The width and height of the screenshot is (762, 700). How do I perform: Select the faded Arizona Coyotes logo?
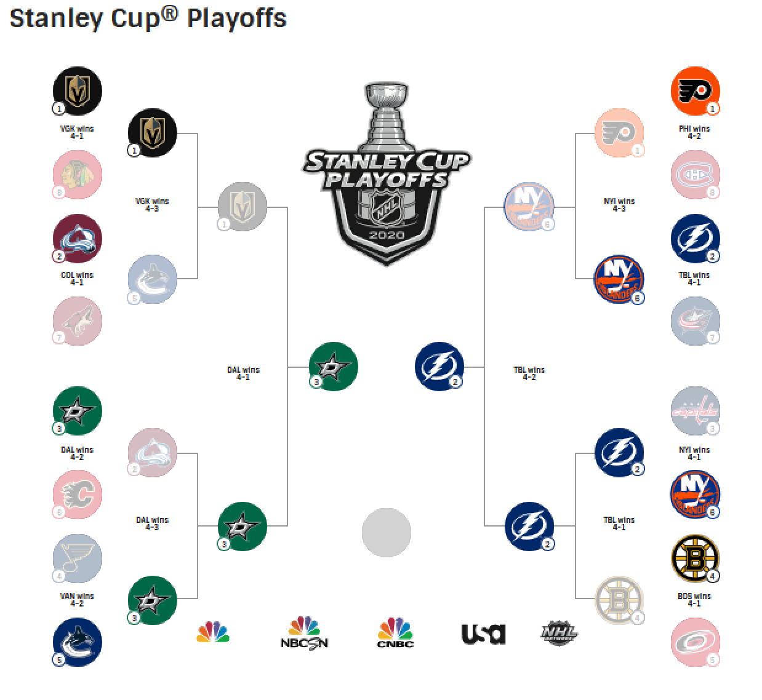coord(78,321)
